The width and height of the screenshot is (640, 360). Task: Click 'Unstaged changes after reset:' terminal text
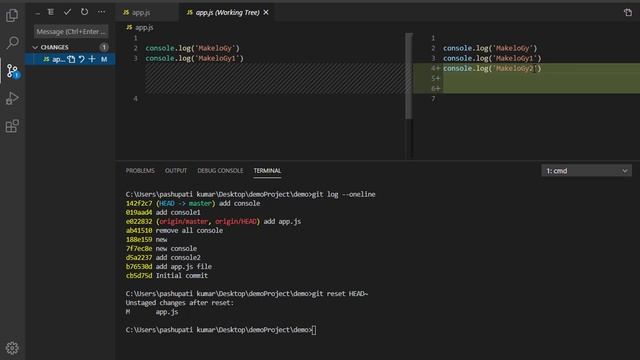(x=180, y=302)
